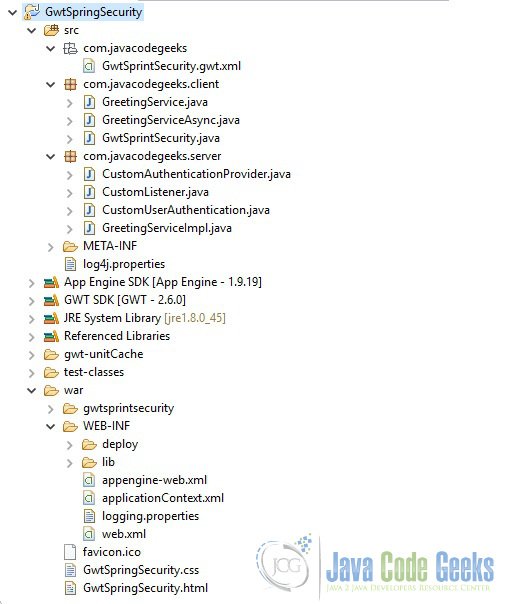Click the web.xml file icon
This screenshot has height=604, width=520.
coord(89,534)
